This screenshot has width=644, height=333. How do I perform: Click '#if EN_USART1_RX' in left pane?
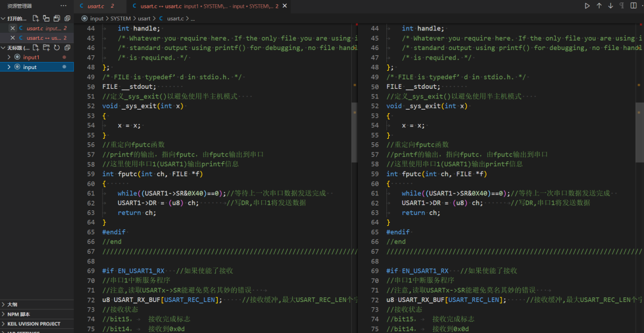pos(133,271)
